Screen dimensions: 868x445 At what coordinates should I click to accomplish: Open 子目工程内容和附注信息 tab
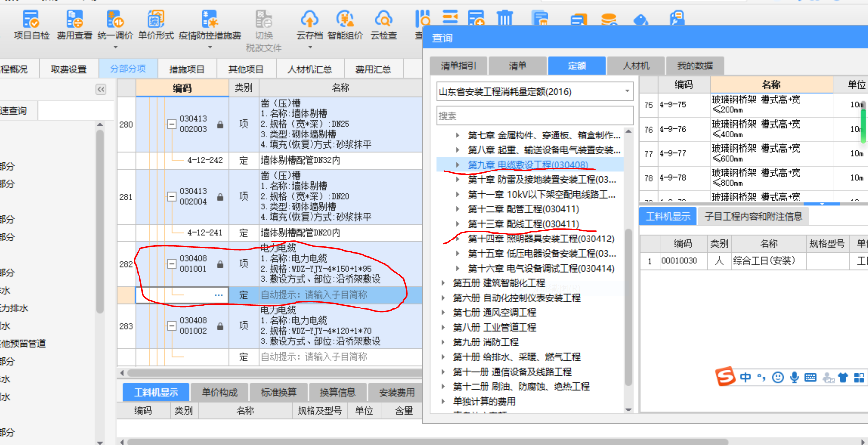click(753, 216)
